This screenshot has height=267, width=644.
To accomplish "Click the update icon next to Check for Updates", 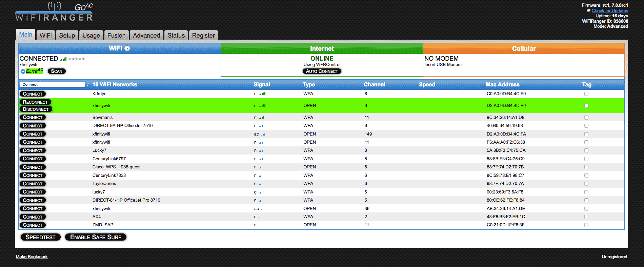I will pyautogui.click(x=589, y=11).
